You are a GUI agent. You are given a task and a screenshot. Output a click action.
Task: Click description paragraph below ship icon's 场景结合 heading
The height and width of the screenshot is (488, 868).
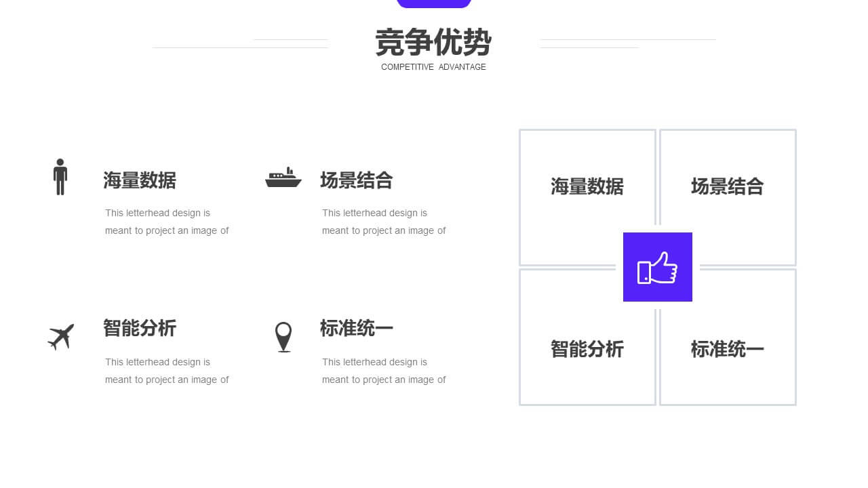point(384,222)
